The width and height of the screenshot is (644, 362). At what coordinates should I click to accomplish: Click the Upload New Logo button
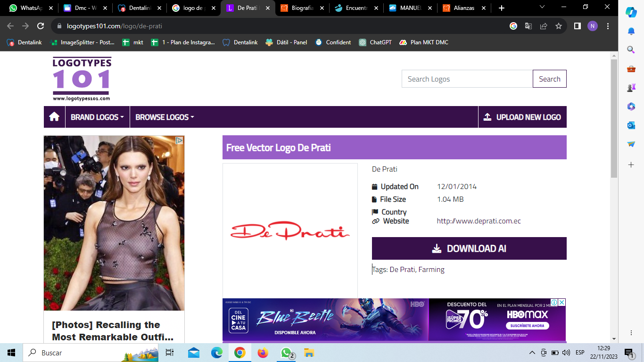click(522, 117)
